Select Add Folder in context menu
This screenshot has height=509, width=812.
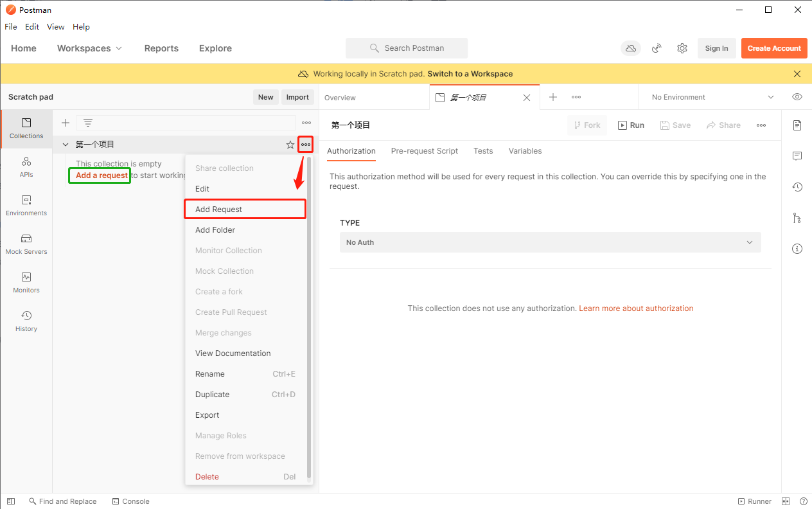click(245, 230)
